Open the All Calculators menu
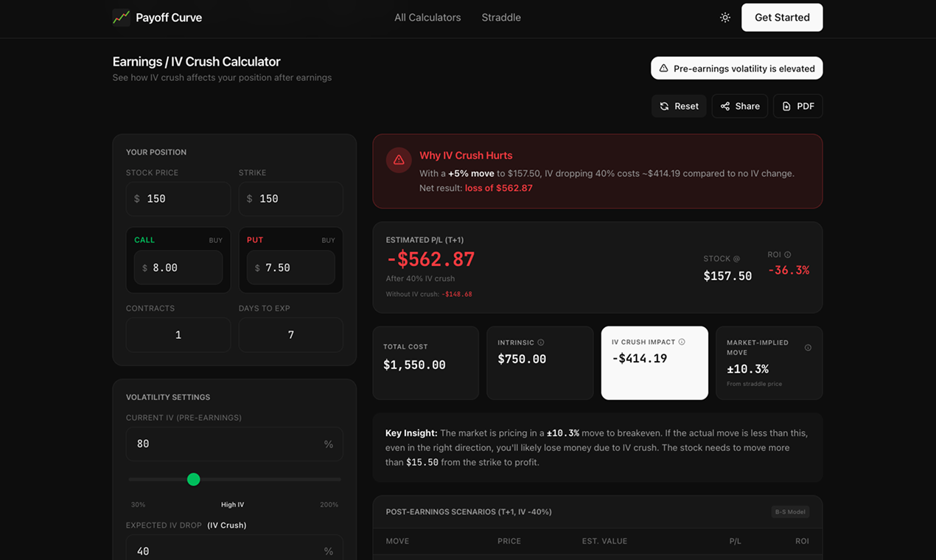 (x=427, y=17)
